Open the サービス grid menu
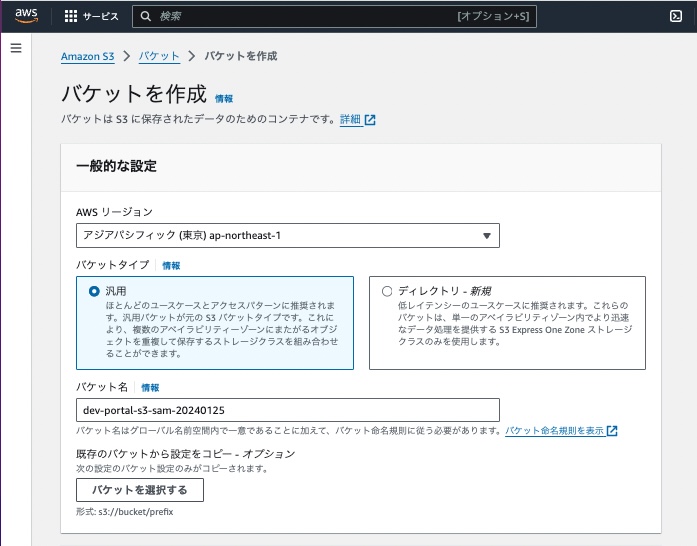Image resolution: width=697 pixels, height=546 pixels. tap(71, 16)
